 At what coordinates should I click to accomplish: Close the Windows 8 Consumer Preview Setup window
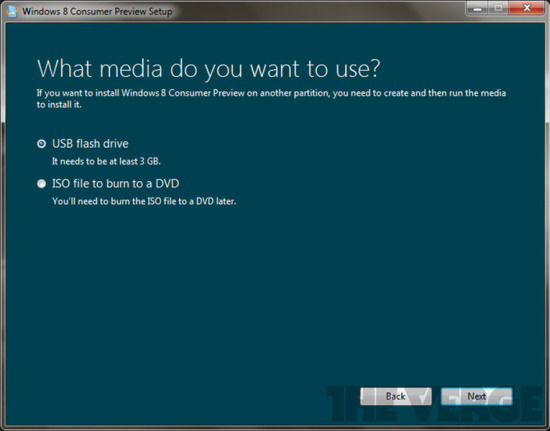[526, 8]
